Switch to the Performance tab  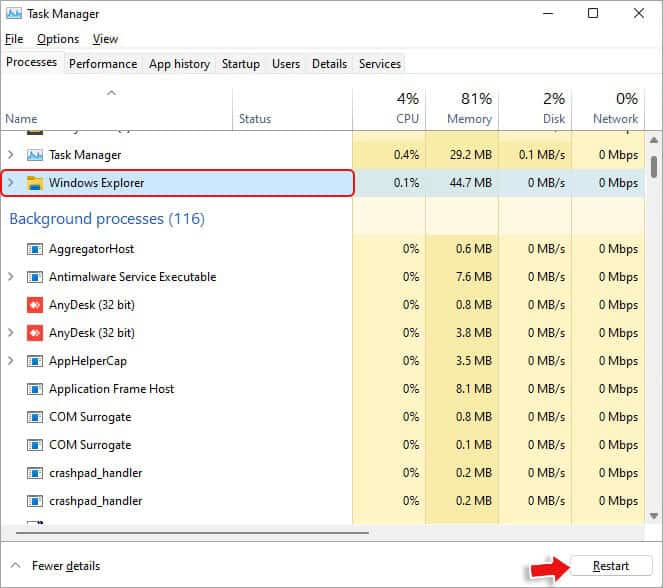point(103,64)
